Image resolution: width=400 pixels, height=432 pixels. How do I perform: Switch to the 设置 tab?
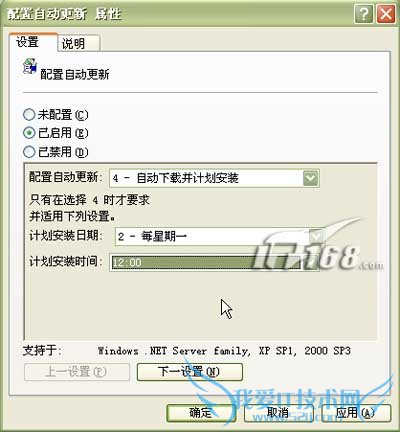[33, 42]
